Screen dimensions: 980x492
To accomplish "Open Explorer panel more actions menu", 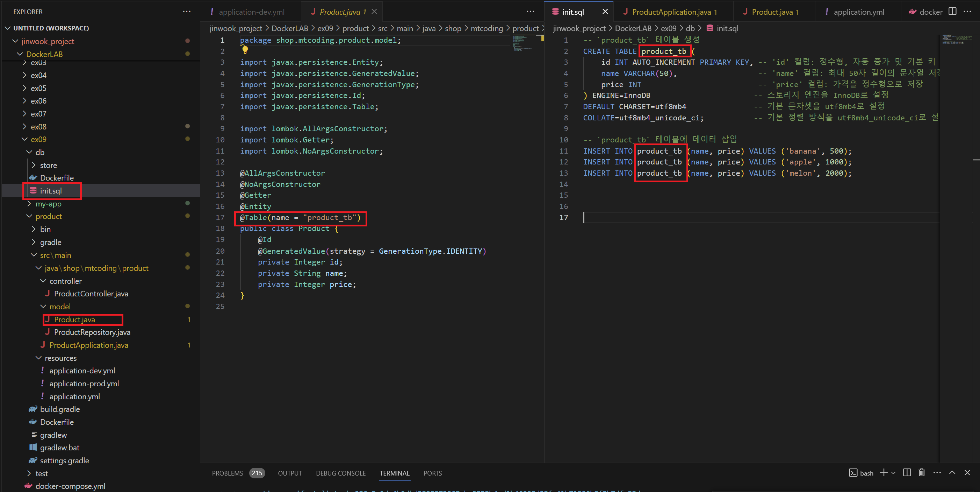I will coord(186,12).
